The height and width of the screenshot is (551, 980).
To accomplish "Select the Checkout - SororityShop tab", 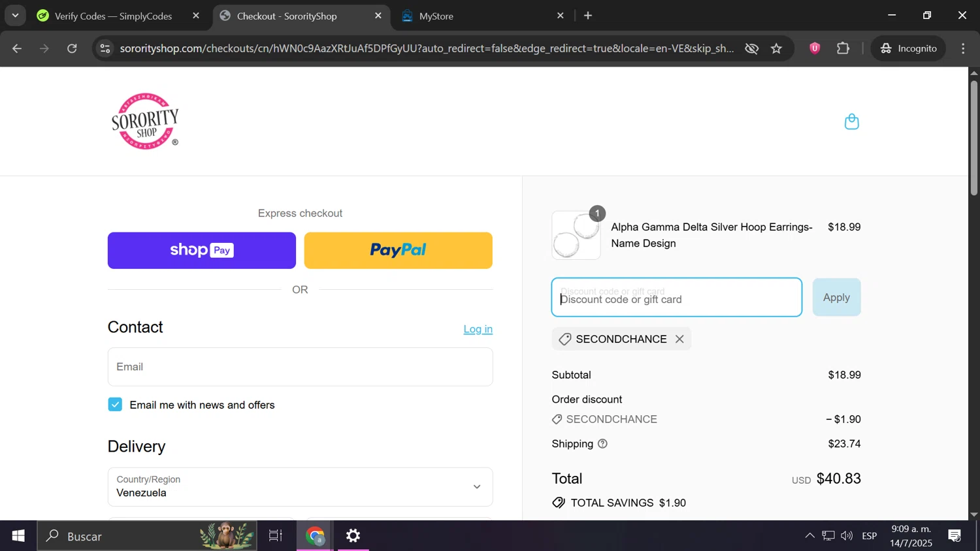I will [x=301, y=16].
